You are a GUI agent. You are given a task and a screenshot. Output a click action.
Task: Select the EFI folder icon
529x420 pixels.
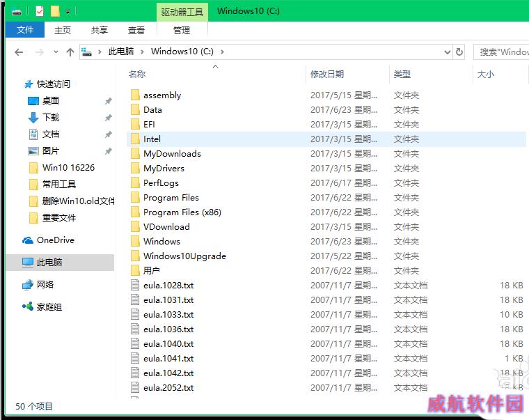pyautogui.click(x=135, y=124)
